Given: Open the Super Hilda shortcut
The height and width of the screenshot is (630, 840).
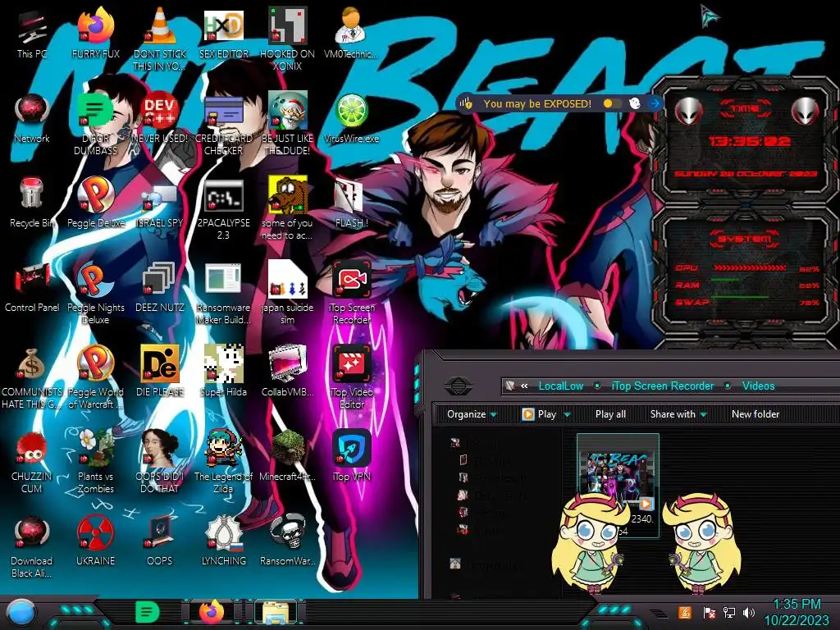Looking at the screenshot, I should [x=223, y=372].
